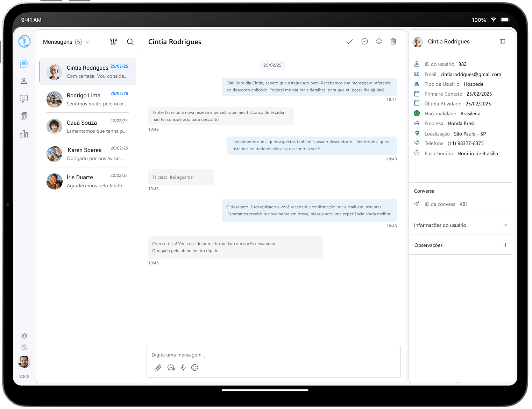The height and width of the screenshot is (409, 532).
Task: Delete conversation with trash icon
Action: coord(393,42)
